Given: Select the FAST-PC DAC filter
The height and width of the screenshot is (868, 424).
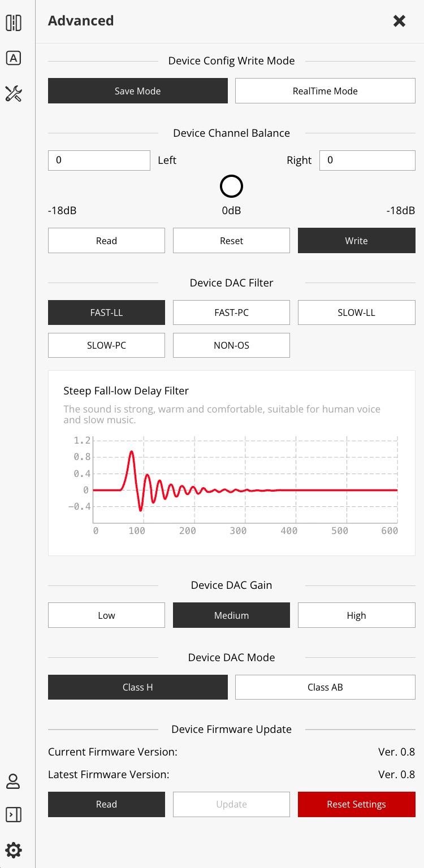Looking at the screenshot, I should pyautogui.click(x=231, y=313).
